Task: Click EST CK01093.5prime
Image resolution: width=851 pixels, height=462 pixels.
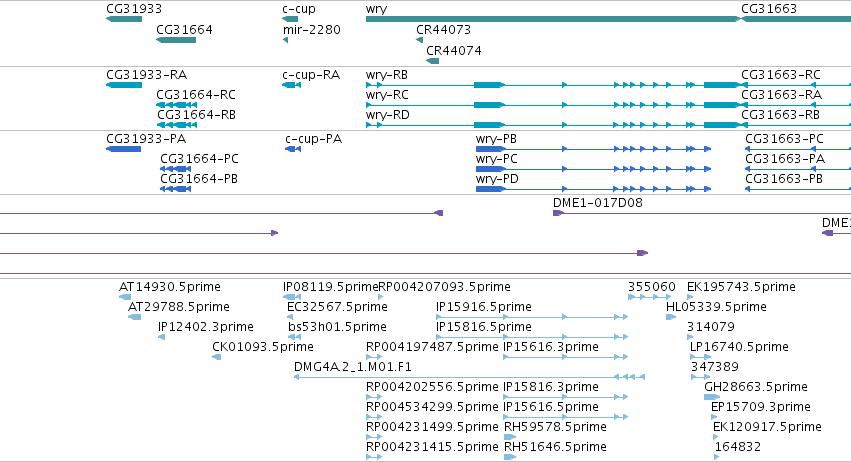Action: (x=263, y=347)
